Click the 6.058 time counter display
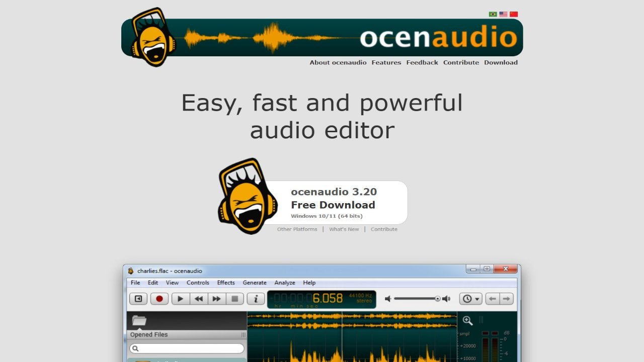The image size is (644, 362). 328,298
